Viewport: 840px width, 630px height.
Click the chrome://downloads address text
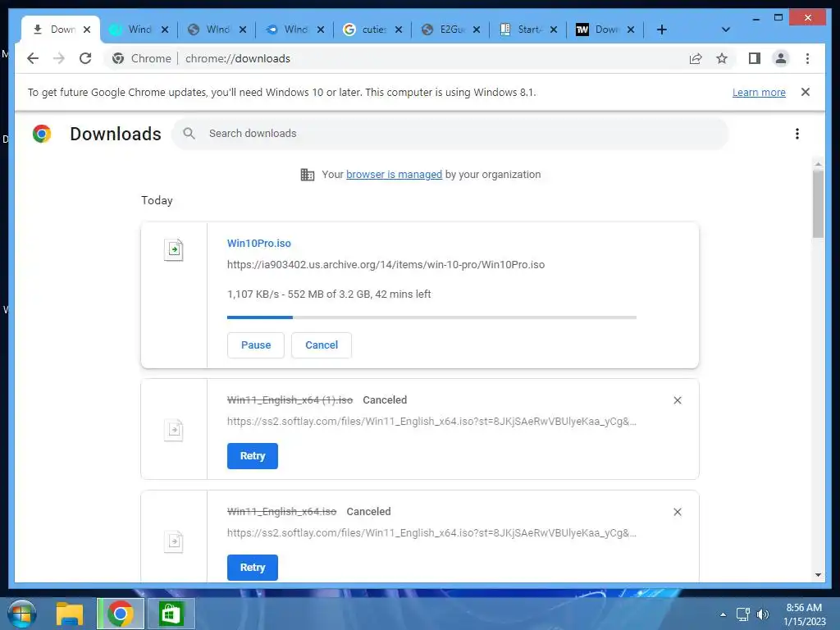(238, 58)
